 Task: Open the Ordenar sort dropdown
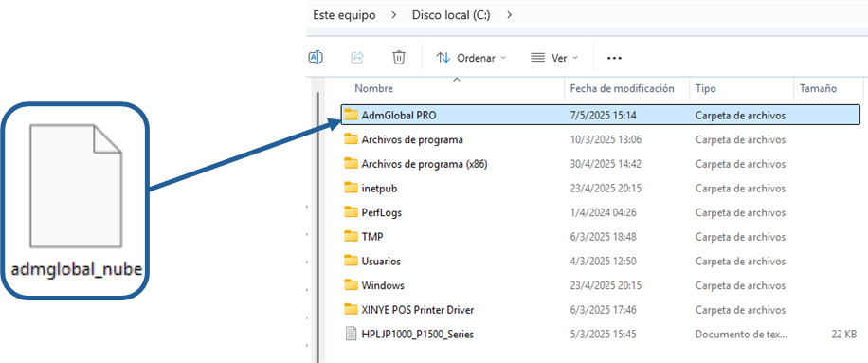tap(471, 58)
